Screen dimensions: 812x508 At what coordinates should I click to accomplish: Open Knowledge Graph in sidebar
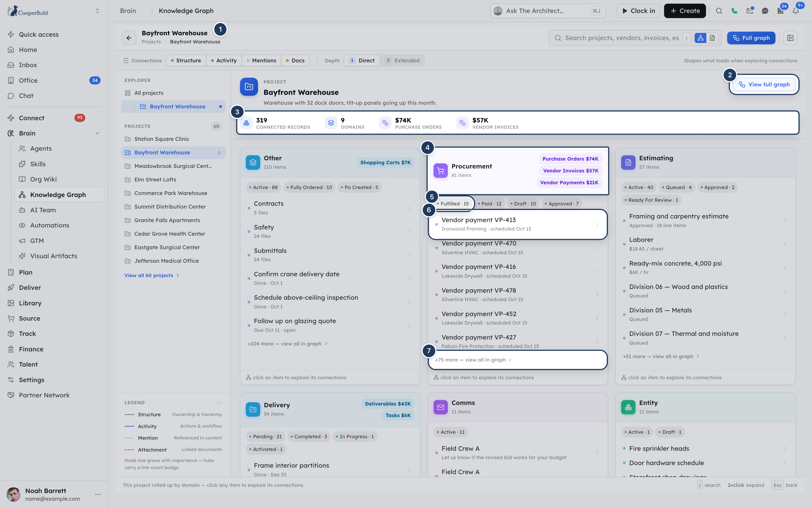pos(59,195)
